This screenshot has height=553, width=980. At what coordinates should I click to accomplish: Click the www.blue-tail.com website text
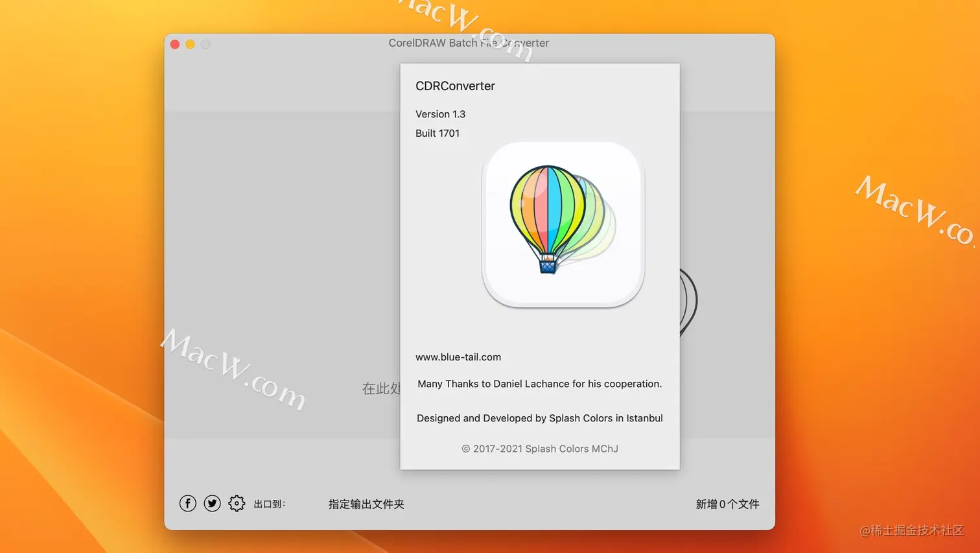(458, 357)
